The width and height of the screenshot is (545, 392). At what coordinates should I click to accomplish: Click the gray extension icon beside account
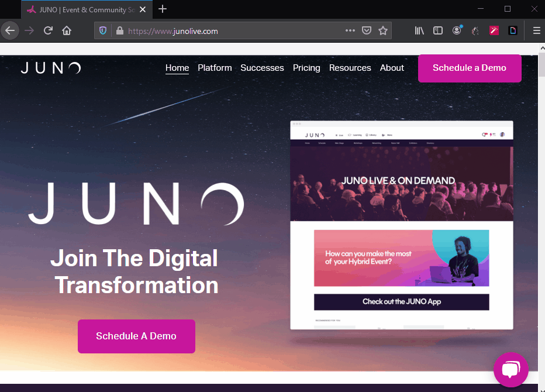[x=475, y=30]
